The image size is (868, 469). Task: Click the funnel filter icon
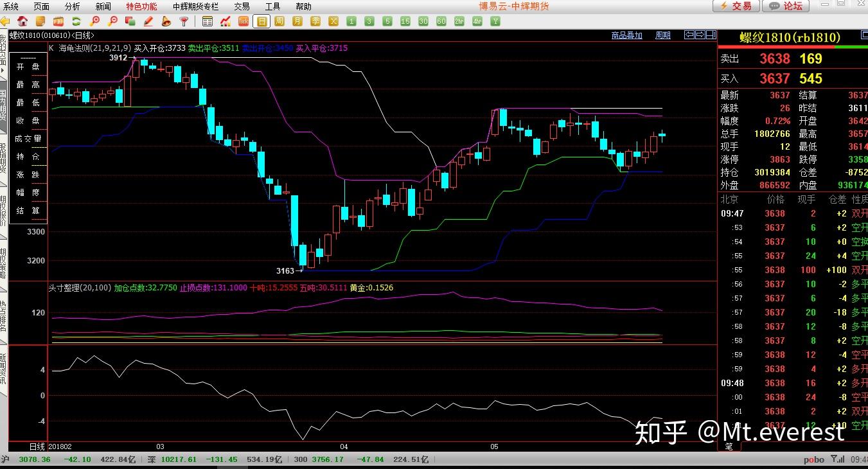click(184, 21)
